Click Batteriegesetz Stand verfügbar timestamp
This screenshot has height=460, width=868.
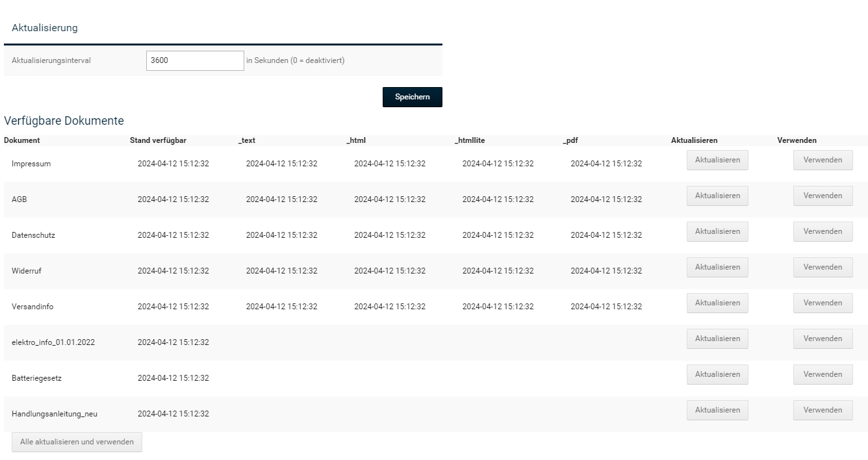point(173,378)
